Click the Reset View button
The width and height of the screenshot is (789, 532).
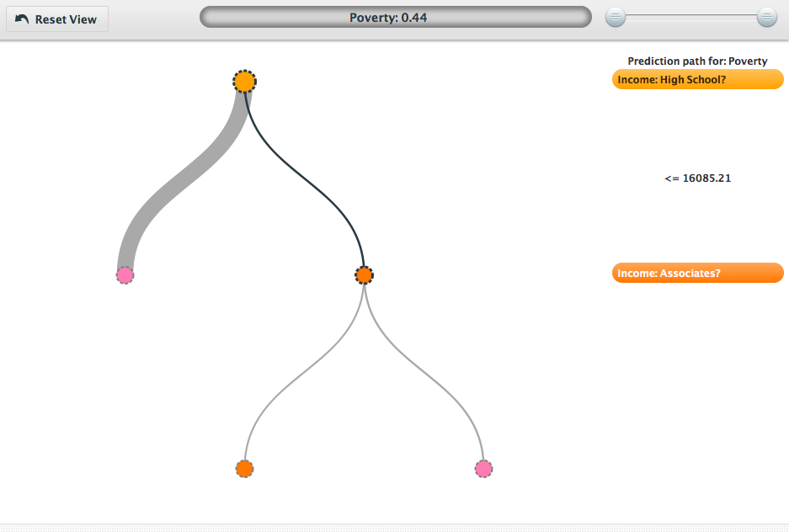[56, 19]
